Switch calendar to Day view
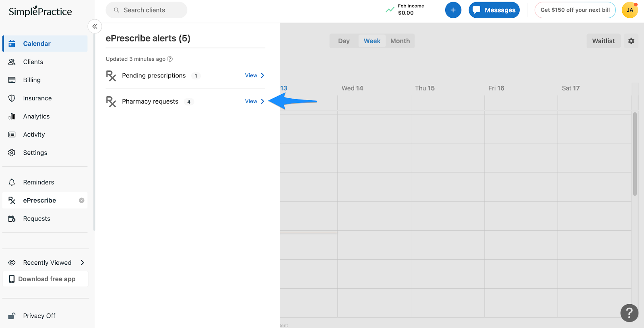The width and height of the screenshot is (644, 328). [x=344, y=41]
